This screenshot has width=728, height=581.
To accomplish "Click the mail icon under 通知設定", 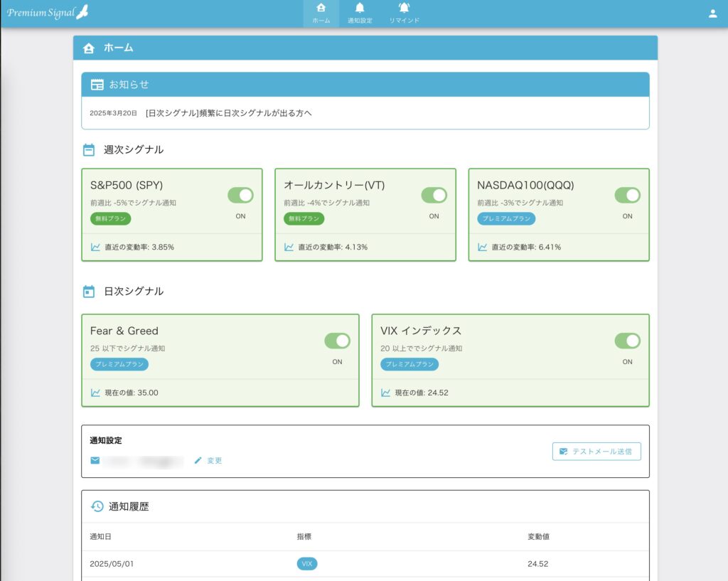I will click(95, 460).
